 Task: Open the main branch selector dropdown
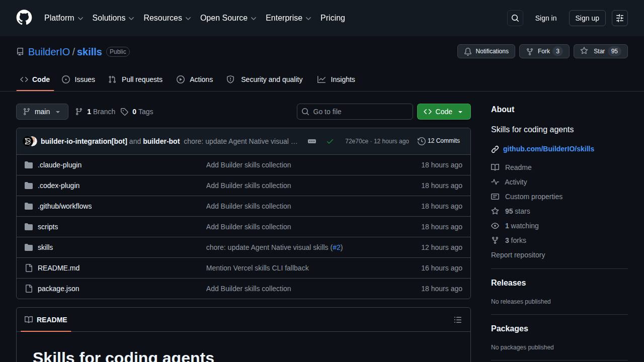coord(42,112)
